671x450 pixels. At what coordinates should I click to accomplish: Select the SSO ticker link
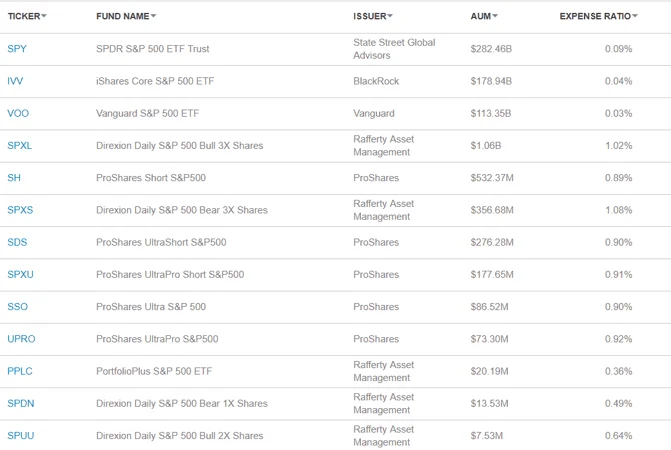17,307
